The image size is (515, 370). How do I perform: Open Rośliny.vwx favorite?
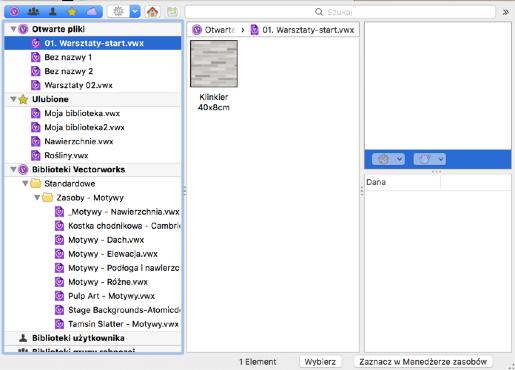[93, 155]
